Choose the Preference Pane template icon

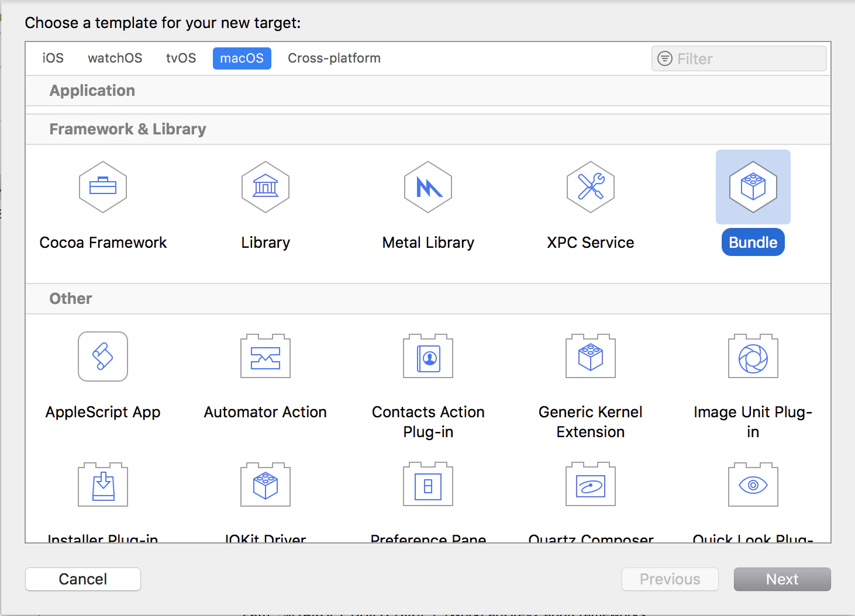pos(428,485)
